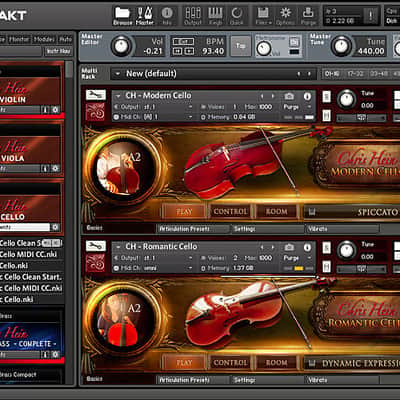This screenshot has height=400, width=400.
Task: Open the Romantic Cello info icon
Action: (x=307, y=247)
